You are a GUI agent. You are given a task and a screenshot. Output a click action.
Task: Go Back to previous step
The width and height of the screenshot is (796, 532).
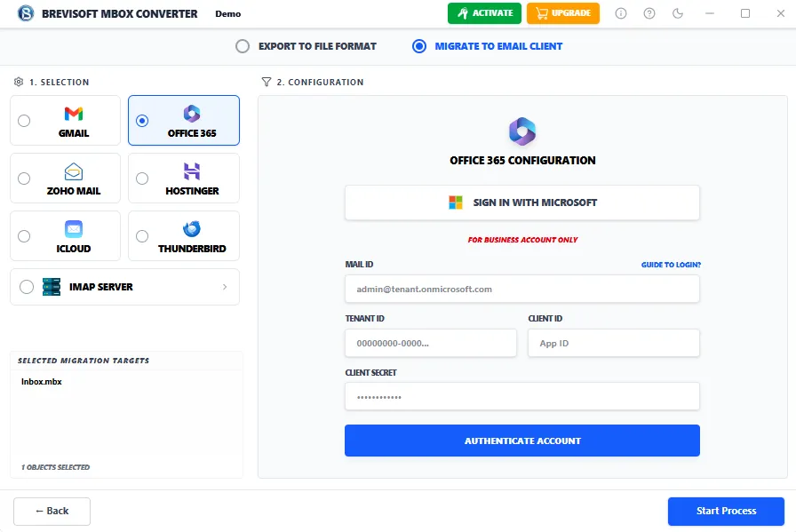point(52,512)
